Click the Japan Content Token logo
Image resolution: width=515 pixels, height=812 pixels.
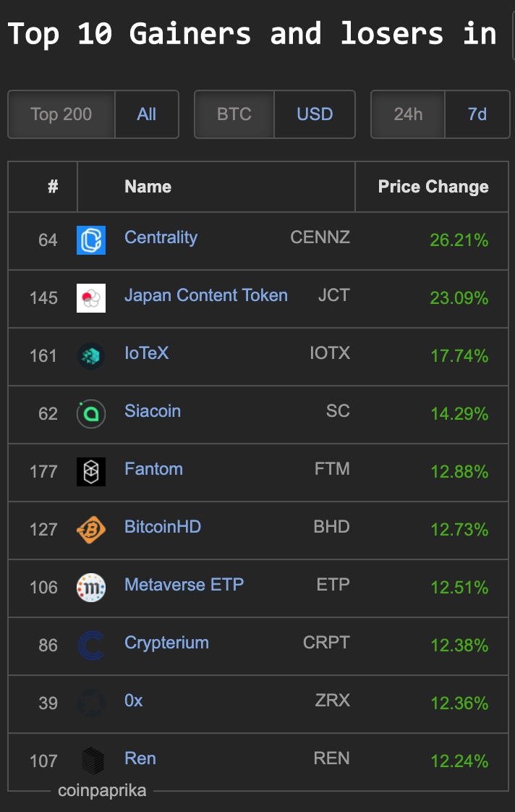point(91,298)
